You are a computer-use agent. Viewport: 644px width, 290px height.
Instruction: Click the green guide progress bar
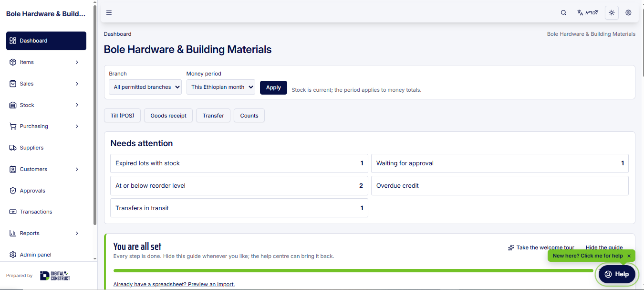[x=353, y=270]
